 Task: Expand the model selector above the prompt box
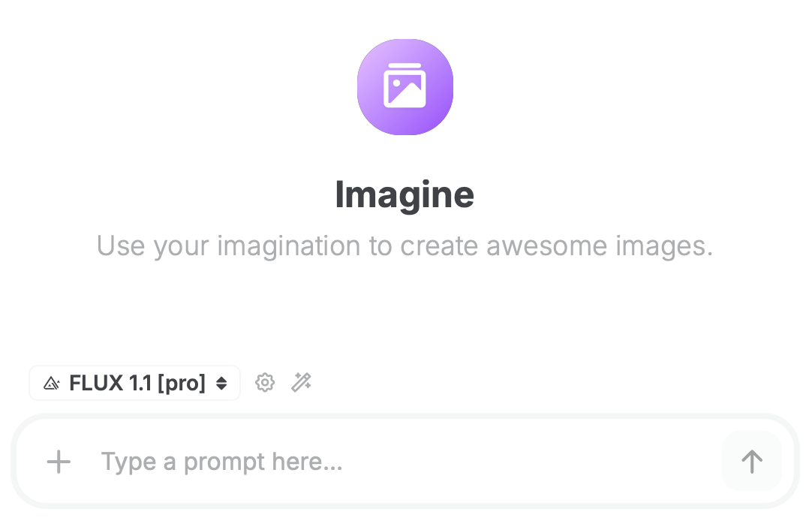coord(135,384)
